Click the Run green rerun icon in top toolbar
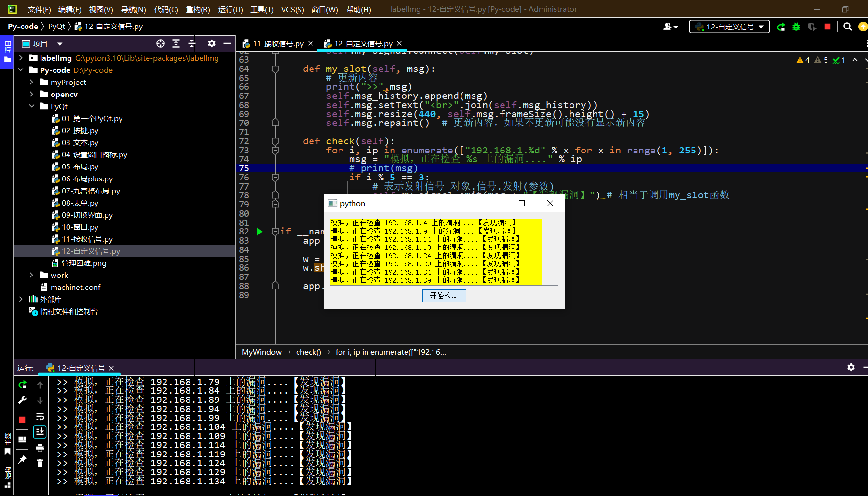 tap(781, 27)
